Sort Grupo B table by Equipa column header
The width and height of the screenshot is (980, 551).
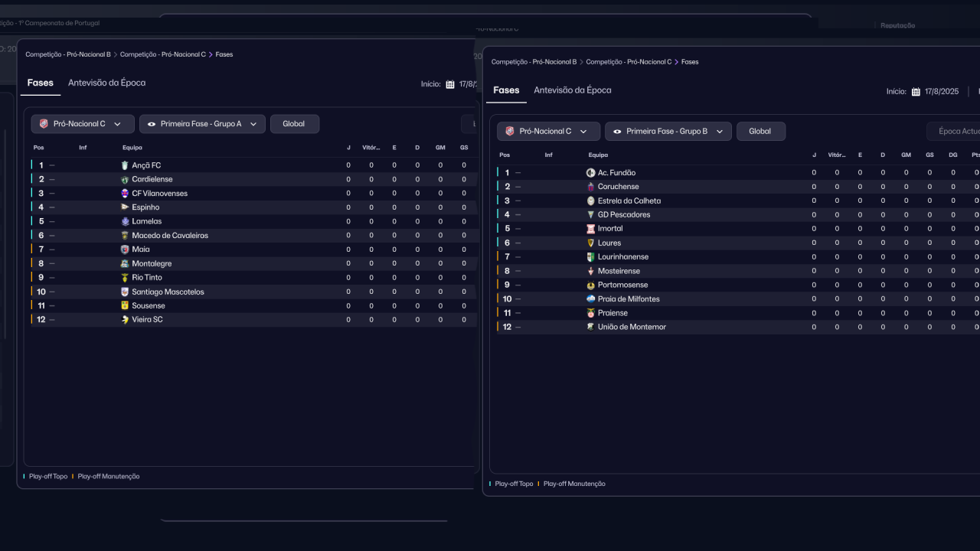598,155
